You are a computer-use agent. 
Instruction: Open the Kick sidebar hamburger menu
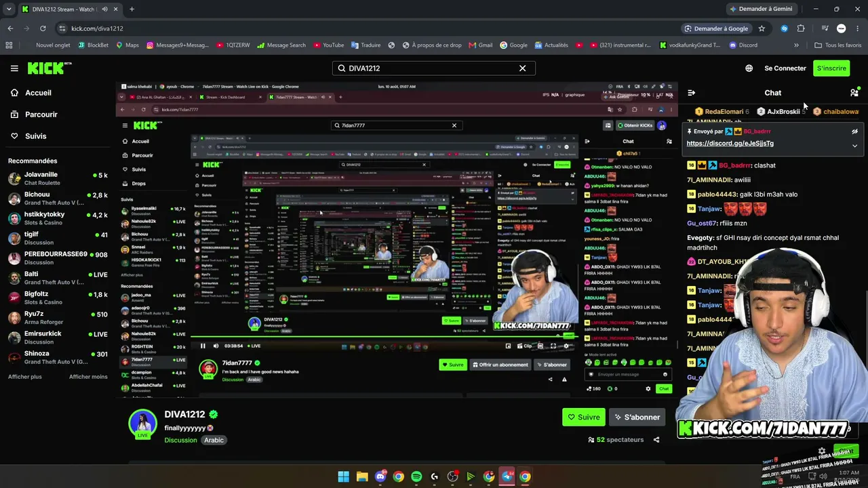click(x=14, y=68)
